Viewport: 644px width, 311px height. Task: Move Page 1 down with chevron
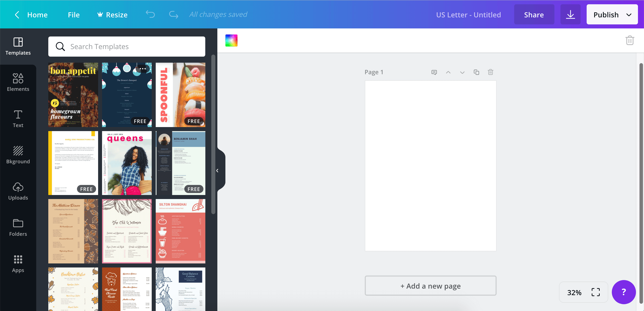point(462,72)
